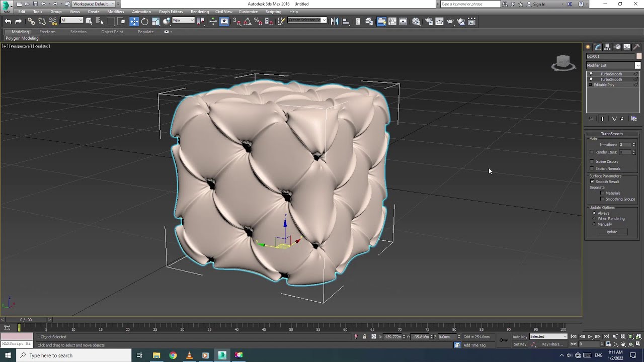Activate Select and Rotate tool
This screenshot has width=644, height=362.
pyautogui.click(x=145, y=21)
